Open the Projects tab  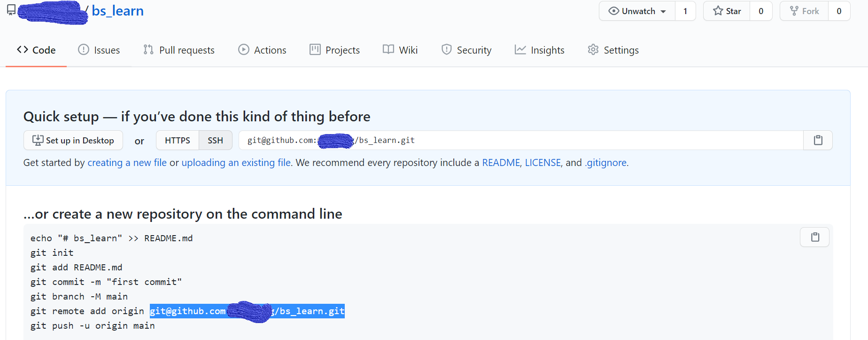[334, 50]
